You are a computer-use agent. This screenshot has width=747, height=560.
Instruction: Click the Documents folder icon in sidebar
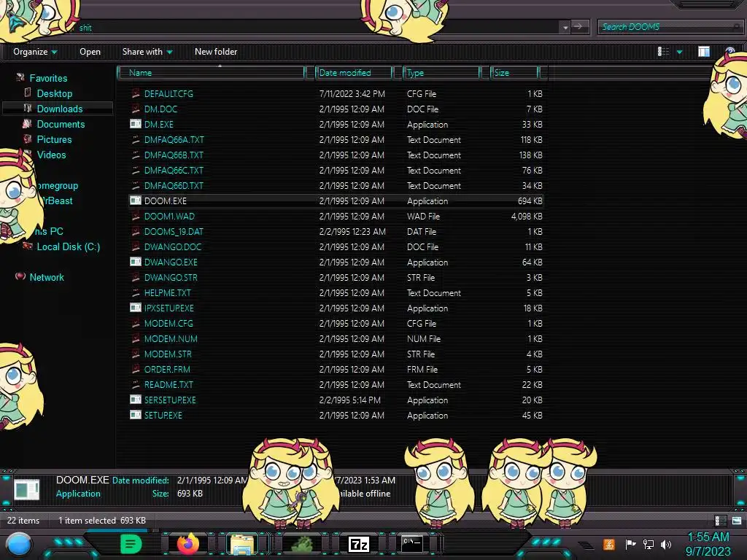[27, 124]
